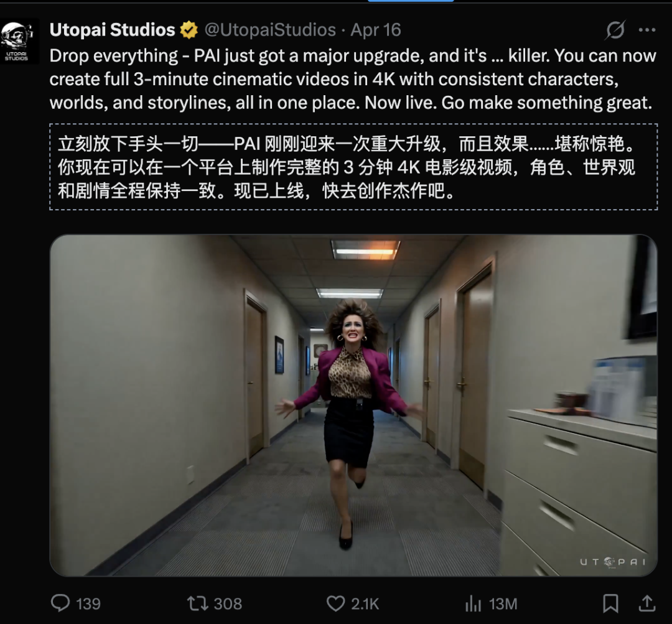Toggle the bookmark icon
The height and width of the screenshot is (624, 672).
[610, 603]
